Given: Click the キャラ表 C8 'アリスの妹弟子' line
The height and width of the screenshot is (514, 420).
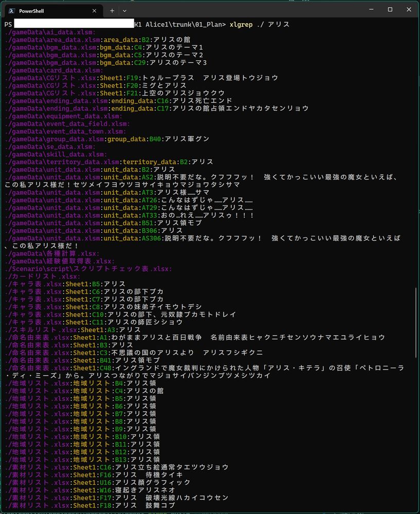Looking at the screenshot, I should (x=103, y=307).
